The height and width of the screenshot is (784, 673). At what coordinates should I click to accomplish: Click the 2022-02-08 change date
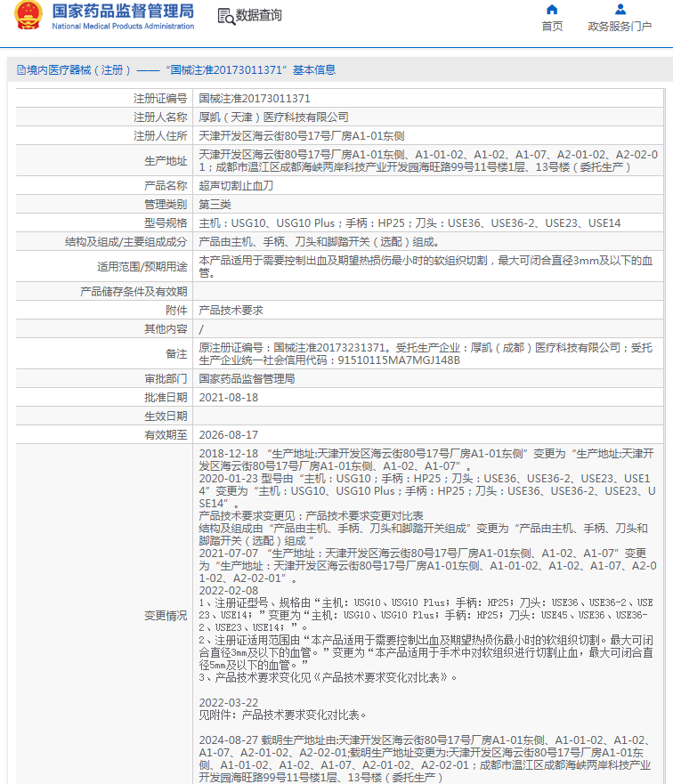tap(229, 591)
